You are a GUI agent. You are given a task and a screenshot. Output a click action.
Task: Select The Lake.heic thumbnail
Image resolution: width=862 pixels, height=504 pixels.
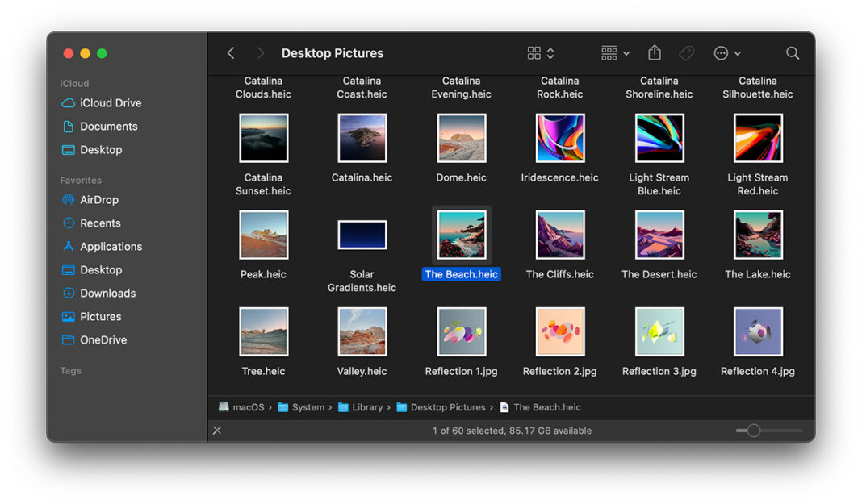click(x=757, y=234)
